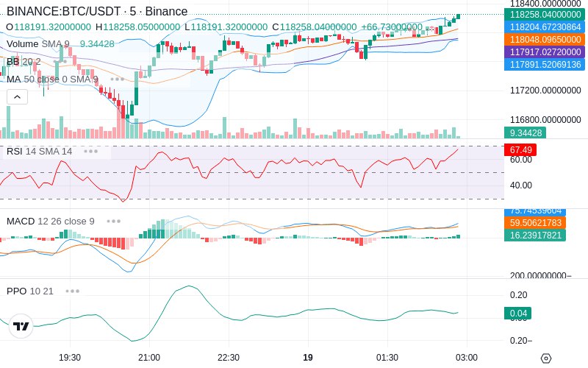Click the purple 117917.02 price label
The width and height of the screenshot is (588, 368).
[545, 52]
